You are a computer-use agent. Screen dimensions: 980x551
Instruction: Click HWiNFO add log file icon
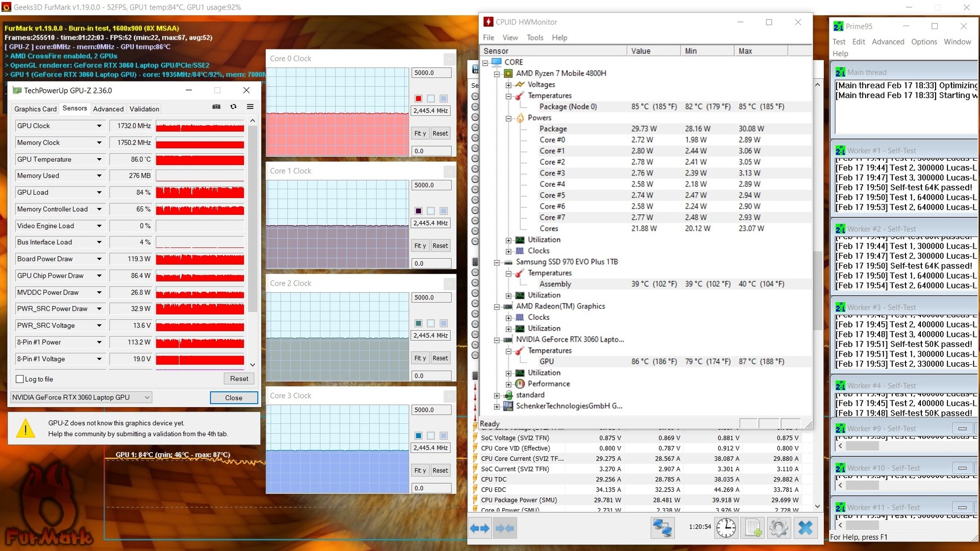tap(753, 528)
